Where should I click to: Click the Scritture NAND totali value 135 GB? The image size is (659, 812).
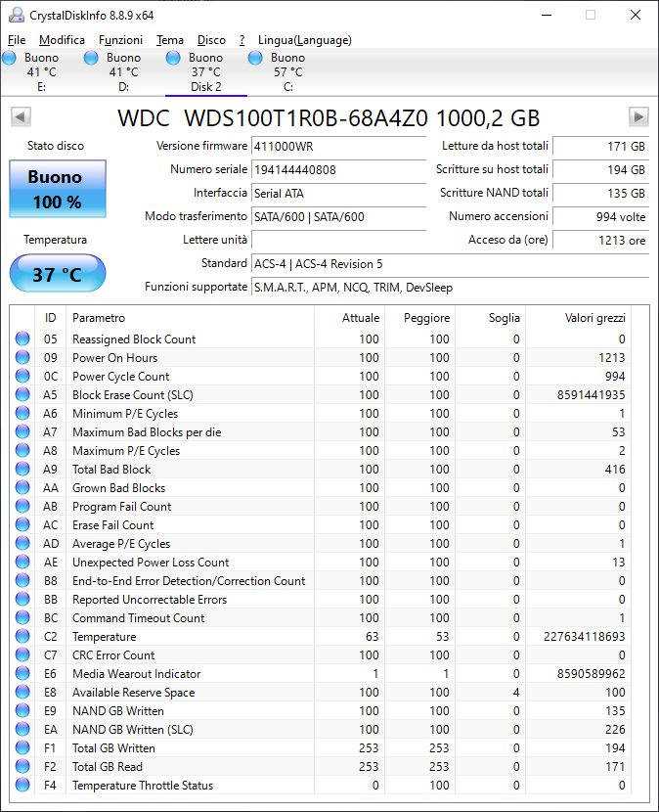click(601, 193)
